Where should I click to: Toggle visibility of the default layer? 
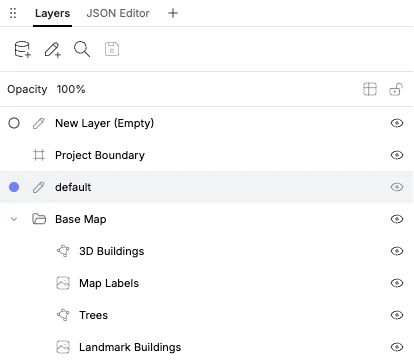click(397, 187)
